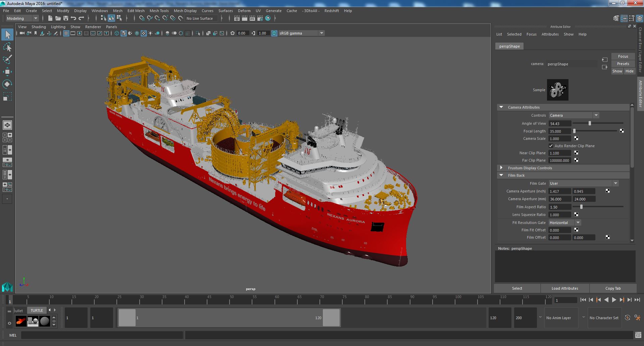Click the Load Attributes button
This screenshot has height=346, width=644.
[x=565, y=288]
